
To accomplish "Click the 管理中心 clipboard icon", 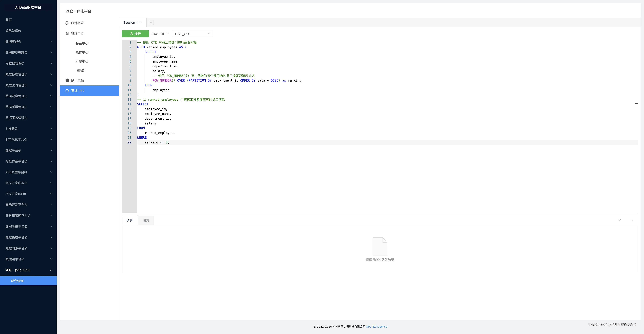I will [67, 33].
